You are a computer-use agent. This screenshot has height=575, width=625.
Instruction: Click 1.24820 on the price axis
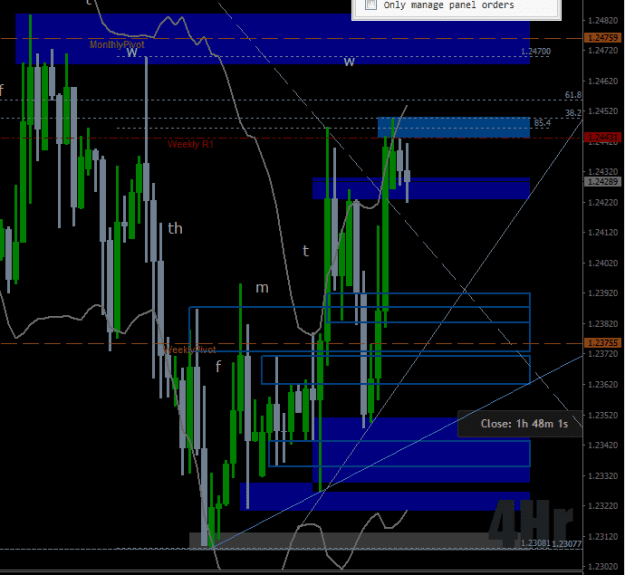603,21
